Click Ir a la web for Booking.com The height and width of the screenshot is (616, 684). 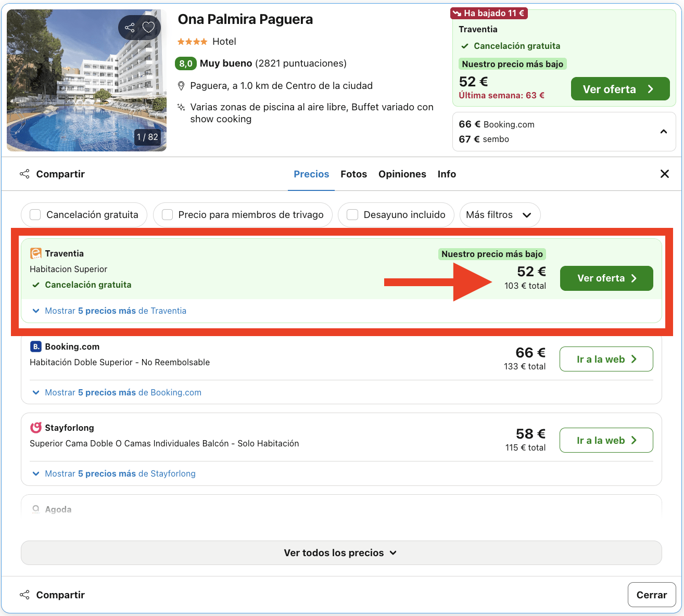pos(606,359)
